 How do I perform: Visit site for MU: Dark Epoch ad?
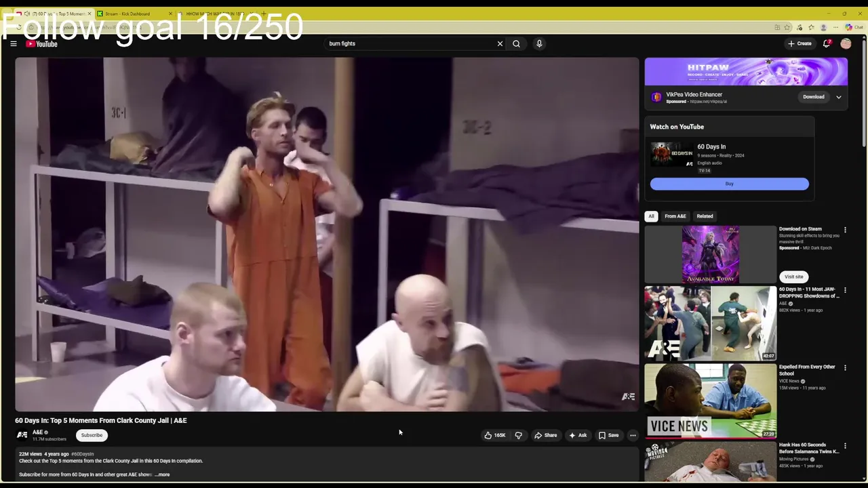tap(794, 277)
